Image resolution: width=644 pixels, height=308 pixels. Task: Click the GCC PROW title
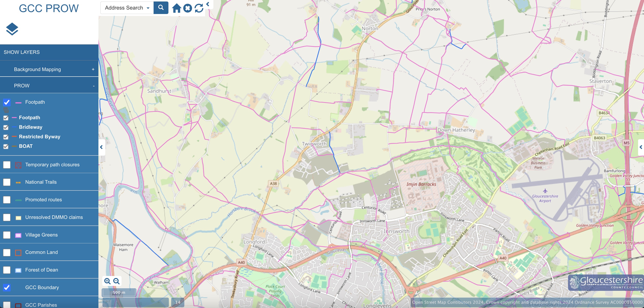click(x=49, y=8)
